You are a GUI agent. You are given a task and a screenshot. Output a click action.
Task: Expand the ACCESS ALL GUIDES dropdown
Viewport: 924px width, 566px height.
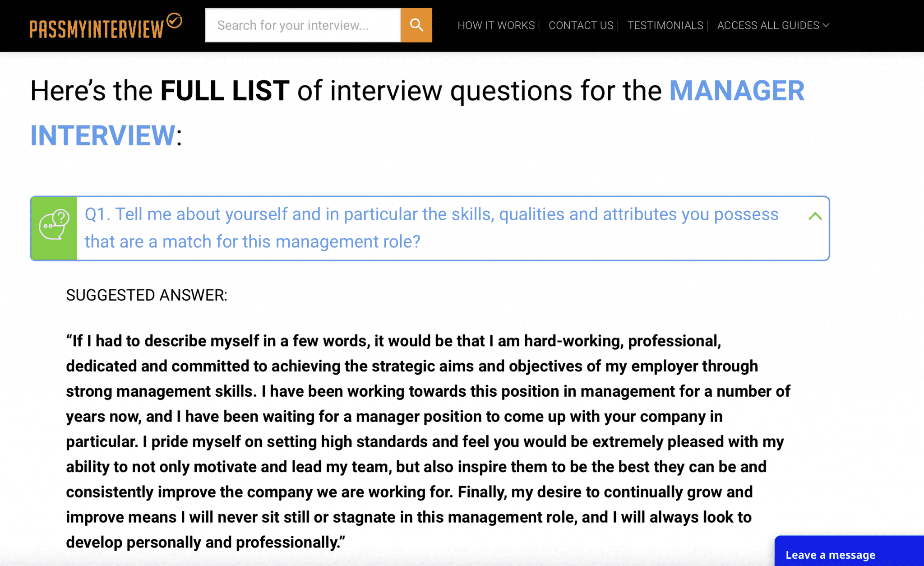pyautogui.click(x=772, y=25)
